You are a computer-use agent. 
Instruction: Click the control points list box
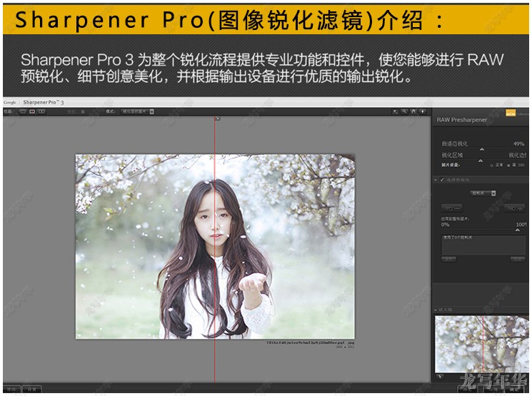(x=483, y=245)
